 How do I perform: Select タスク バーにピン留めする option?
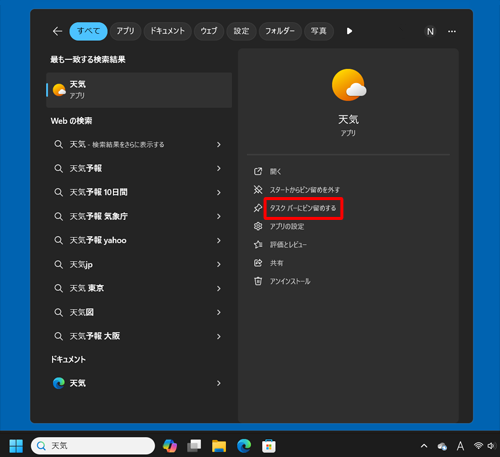point(303,208)
